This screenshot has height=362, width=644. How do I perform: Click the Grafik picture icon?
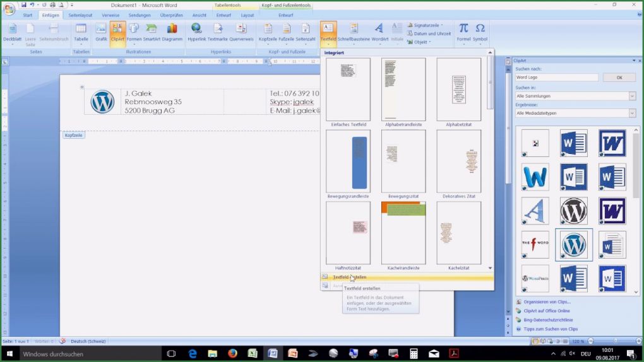tap(101, 32)
